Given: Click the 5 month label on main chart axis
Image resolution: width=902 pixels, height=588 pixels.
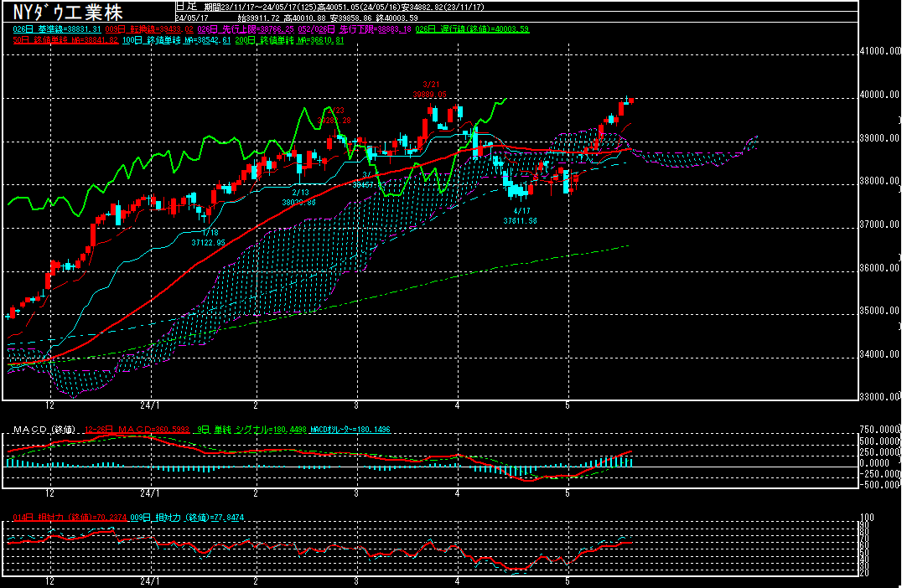Looking at the screenshot, I should 568,405.
